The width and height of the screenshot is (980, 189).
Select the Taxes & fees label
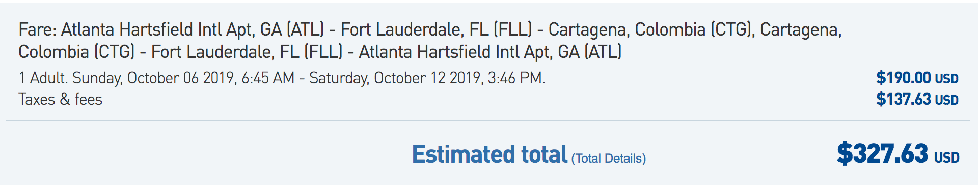(61, 99)
